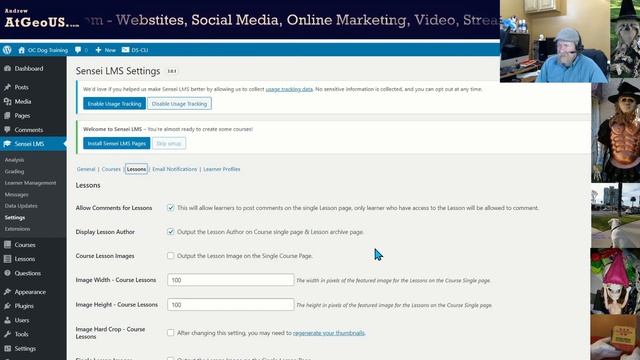Viewport: 640px width, 360px height.
Task: Switch to the Courses settings tab
Action: pos(111,169)
